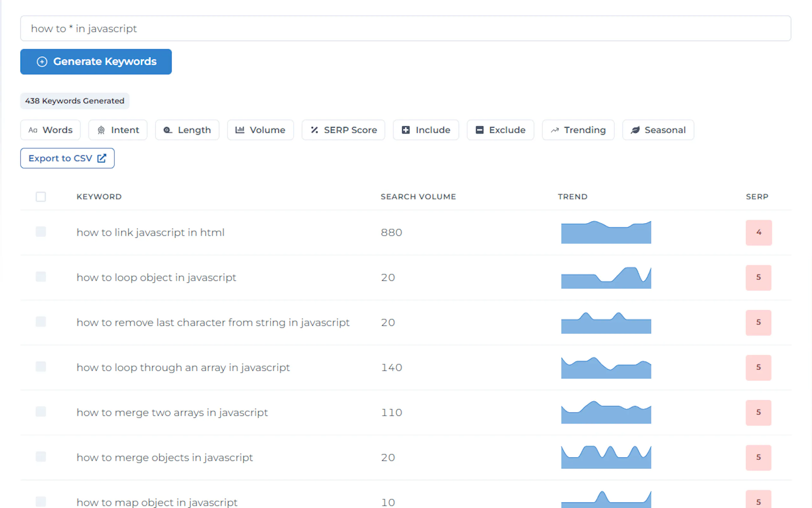
Task: Click the Length filter icon
Action: pos(168,130)
